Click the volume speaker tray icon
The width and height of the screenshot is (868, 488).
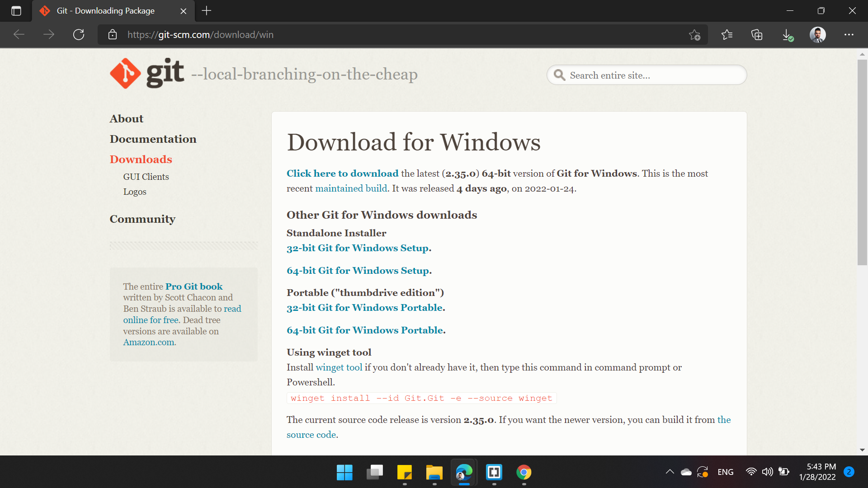point(767,472)
